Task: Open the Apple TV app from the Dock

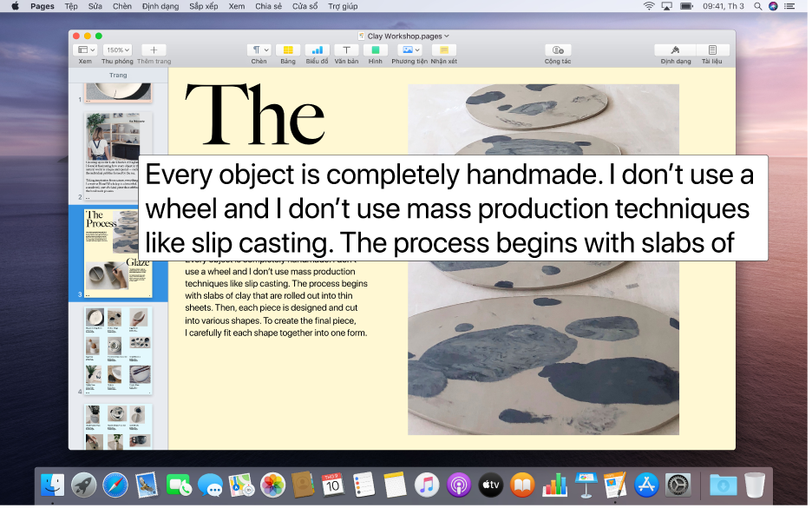Action: (493, 487)
